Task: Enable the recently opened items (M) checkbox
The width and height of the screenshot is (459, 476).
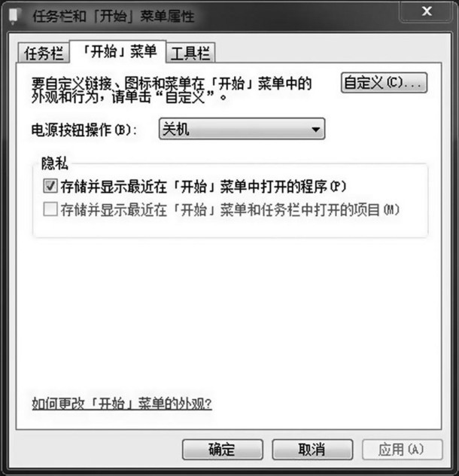Action: (50, 209)
